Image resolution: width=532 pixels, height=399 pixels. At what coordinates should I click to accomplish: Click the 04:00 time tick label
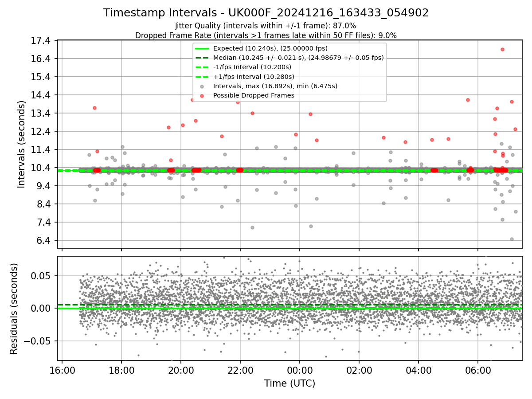pos(419,370)
